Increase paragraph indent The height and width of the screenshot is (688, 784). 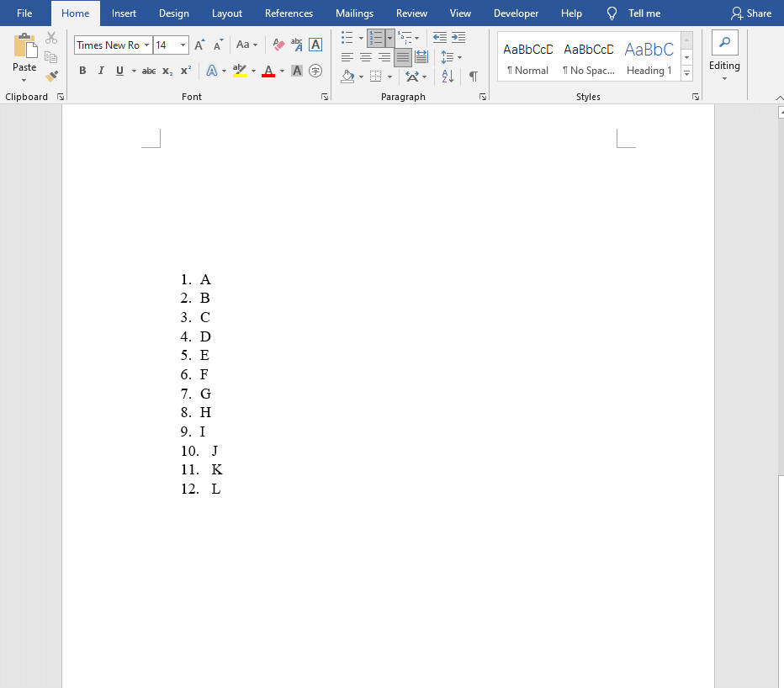click(458, 38)
